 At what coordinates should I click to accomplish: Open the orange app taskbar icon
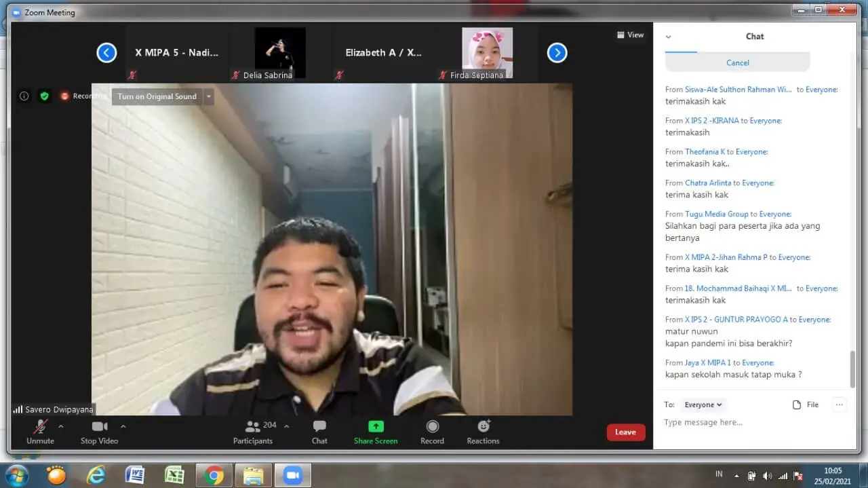(56, 474)
